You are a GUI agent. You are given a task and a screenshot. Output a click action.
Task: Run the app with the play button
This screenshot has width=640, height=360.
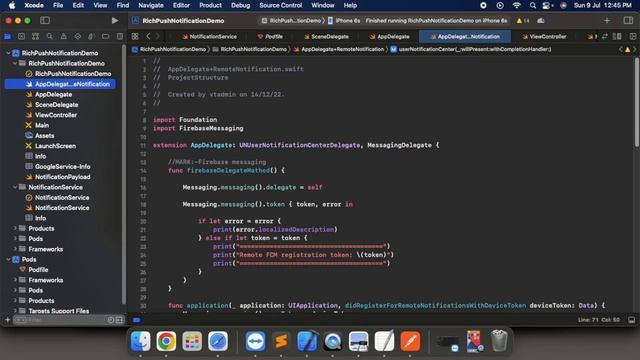point(115,20)
